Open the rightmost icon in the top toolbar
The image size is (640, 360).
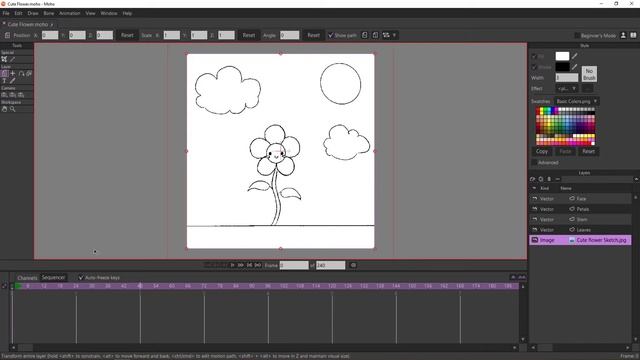pyautogui.click(x=633, y=35)
